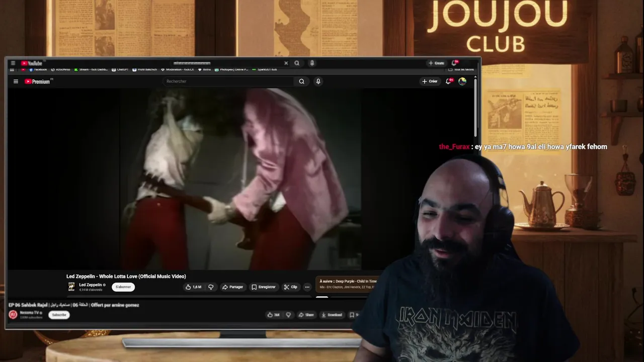Viewport: 644px width, 362px height.
Task: Click the top bar Create button
Action: [x=436, y=63]
